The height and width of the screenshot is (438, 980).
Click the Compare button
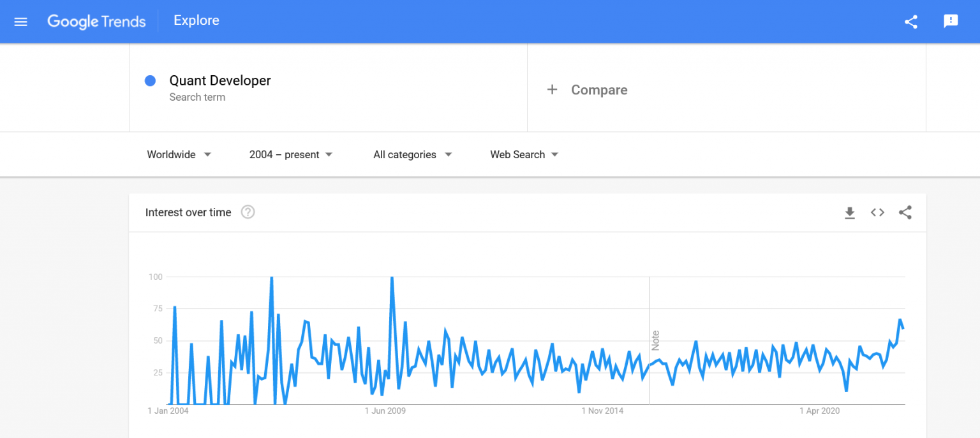[x=598, y=90]
